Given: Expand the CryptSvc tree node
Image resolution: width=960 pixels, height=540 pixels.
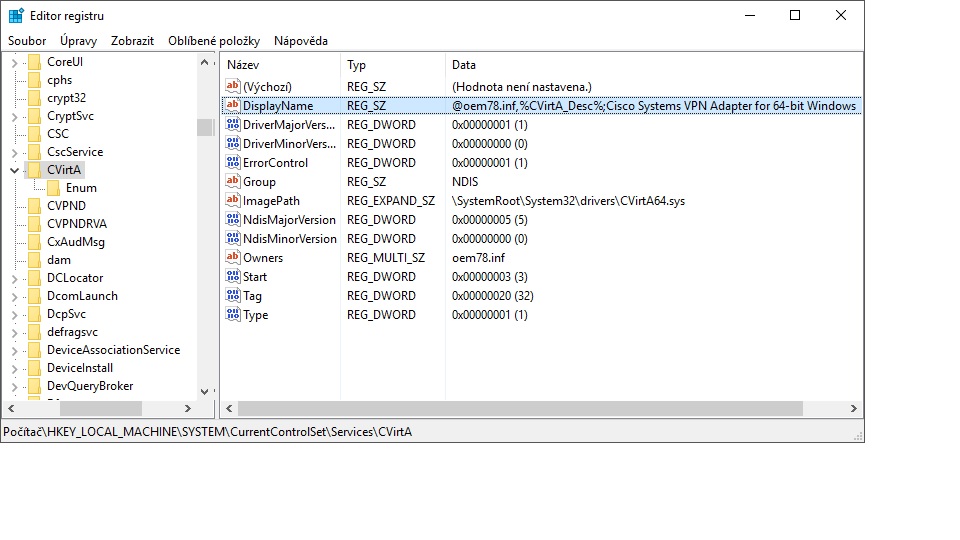Looking at the screenshot, I should (x=14, y=116).
